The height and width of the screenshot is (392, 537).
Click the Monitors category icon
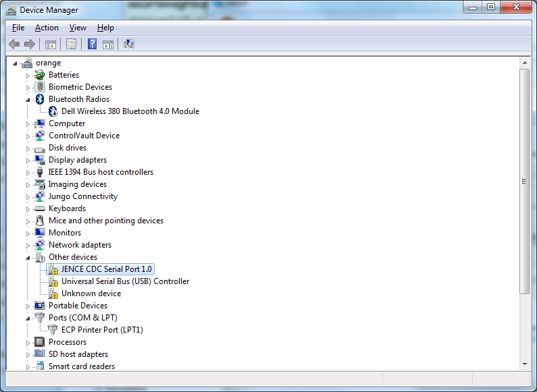pos(40,233)
